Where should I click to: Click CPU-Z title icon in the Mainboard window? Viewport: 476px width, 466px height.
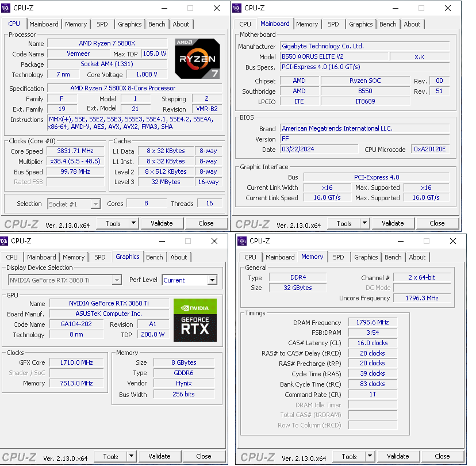tap(237, 8)
